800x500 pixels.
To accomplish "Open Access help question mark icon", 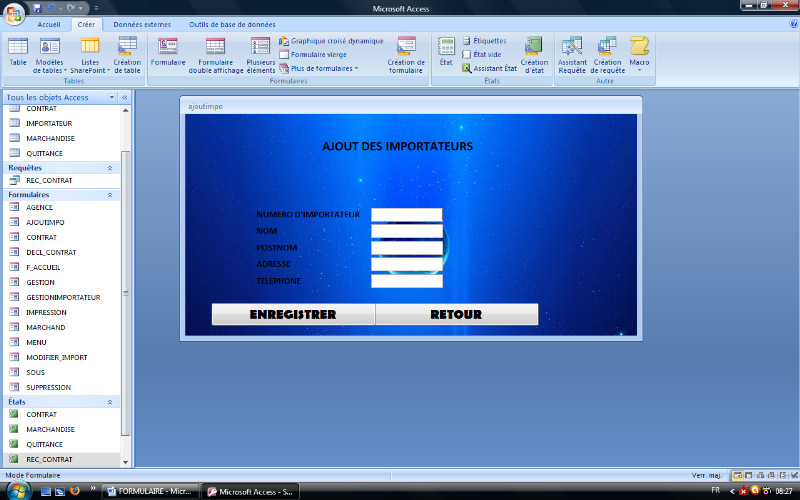I will (793, 23).
